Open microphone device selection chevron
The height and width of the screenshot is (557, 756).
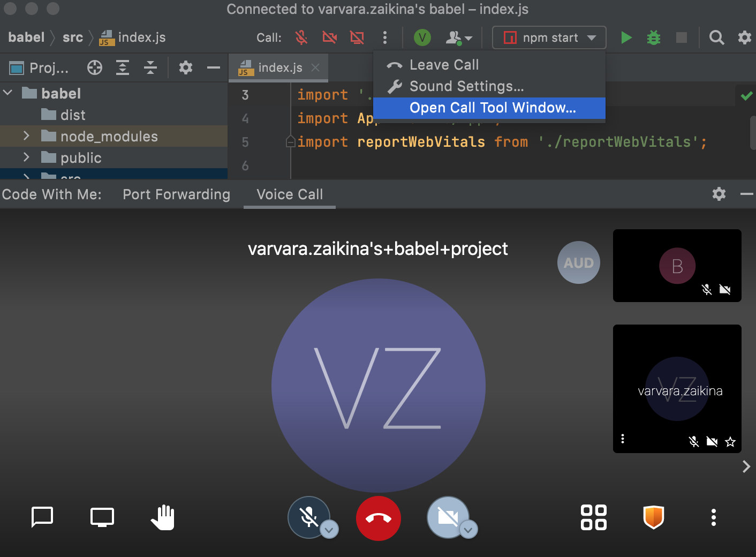pyautogui.click(x=329, y=530)
